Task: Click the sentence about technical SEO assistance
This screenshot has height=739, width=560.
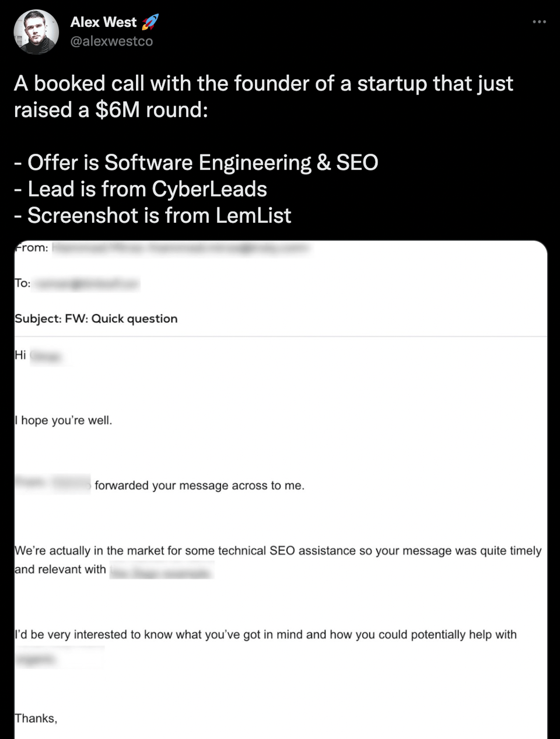Action: point(278,551)
